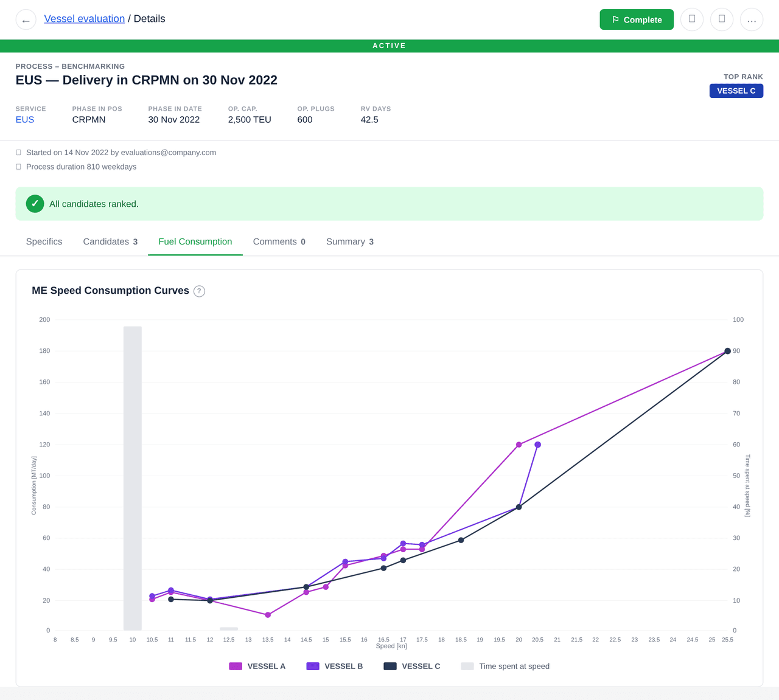The height and width of the screenshot is (700, 779).
Task: Select the Comments tab
Action: (279, 241)
